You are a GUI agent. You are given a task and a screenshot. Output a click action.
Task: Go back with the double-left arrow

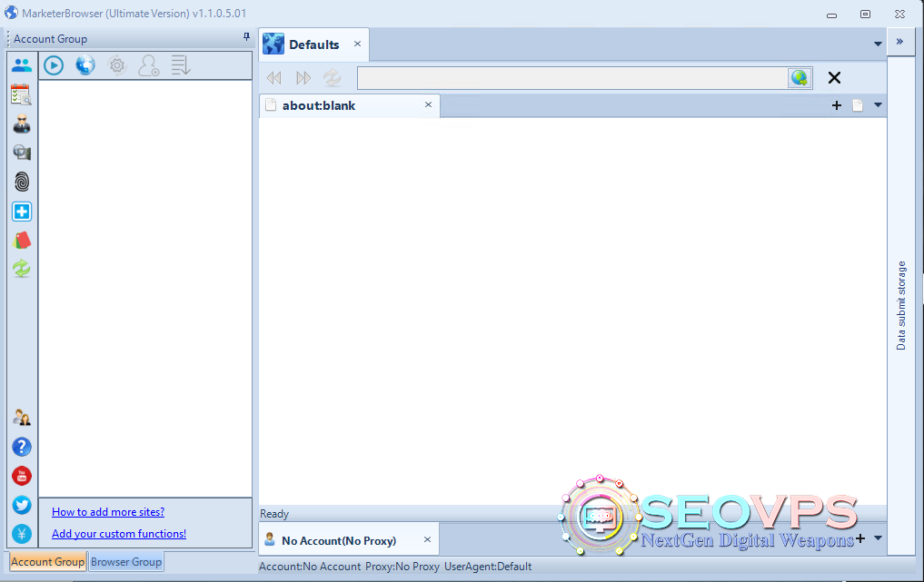(274, 78)
